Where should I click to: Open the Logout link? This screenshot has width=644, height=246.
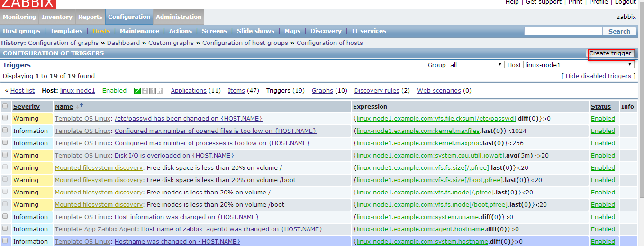[x=626, y=2]
